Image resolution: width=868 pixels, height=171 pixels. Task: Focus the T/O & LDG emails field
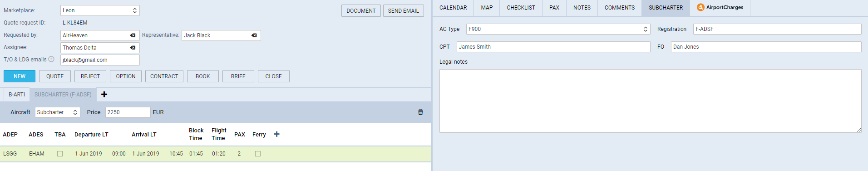click(x=100, y=60)
